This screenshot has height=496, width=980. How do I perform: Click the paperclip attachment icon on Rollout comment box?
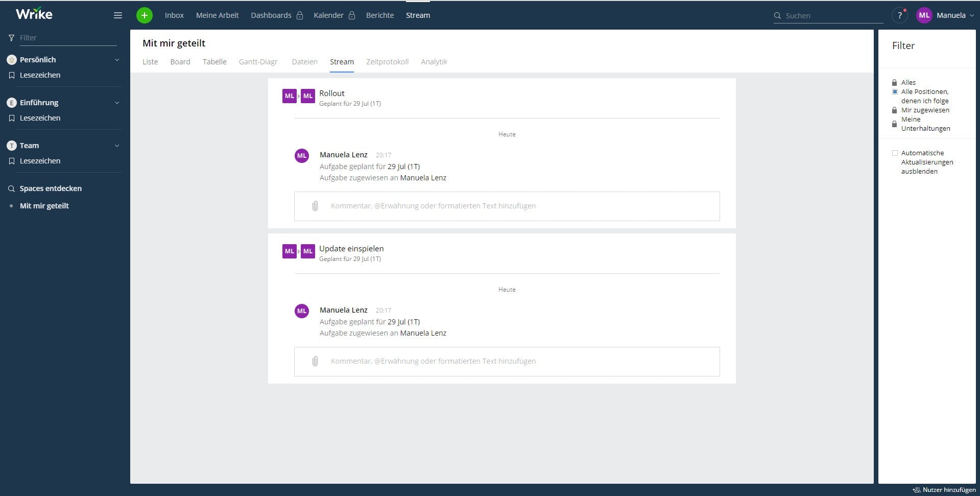(x=315, y=206)
